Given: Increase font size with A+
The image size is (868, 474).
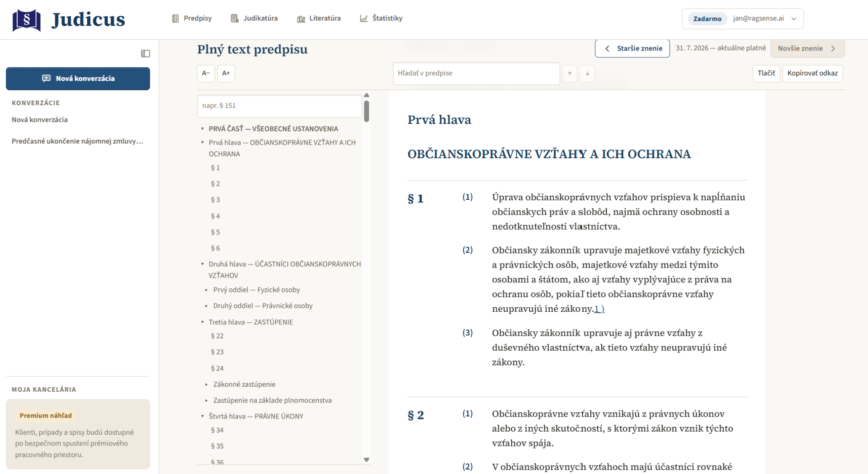Looking at the screenshot, I should (x=226, y=73).
